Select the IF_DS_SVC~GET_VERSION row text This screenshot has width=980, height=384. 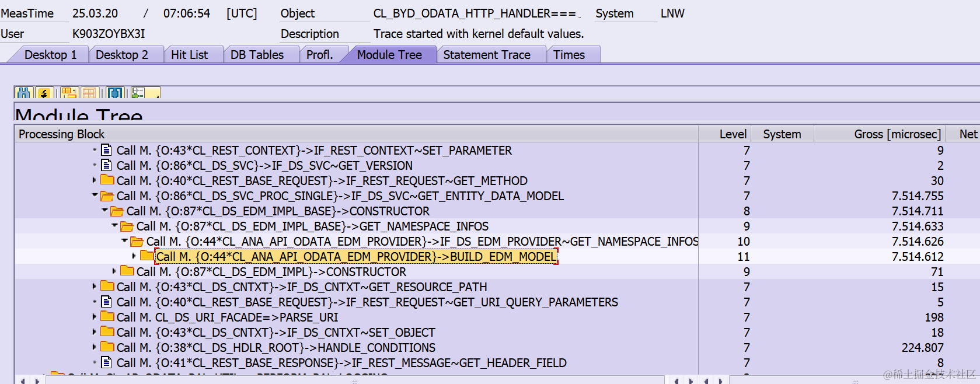tap(264, 165)
